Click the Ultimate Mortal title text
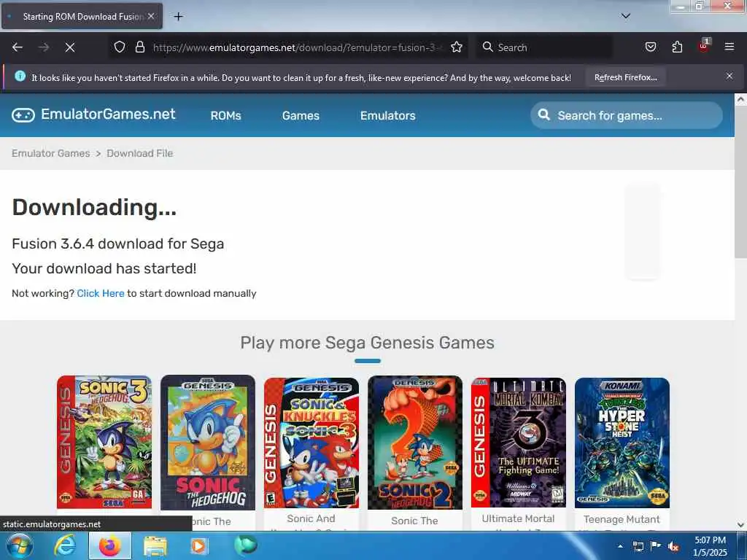Image resolution: width=747 pixels, height=560 pixels. 519,518
